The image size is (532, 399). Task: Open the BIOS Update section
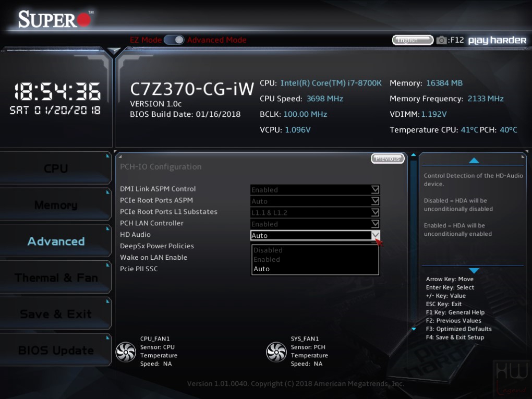tap(56, 350)
